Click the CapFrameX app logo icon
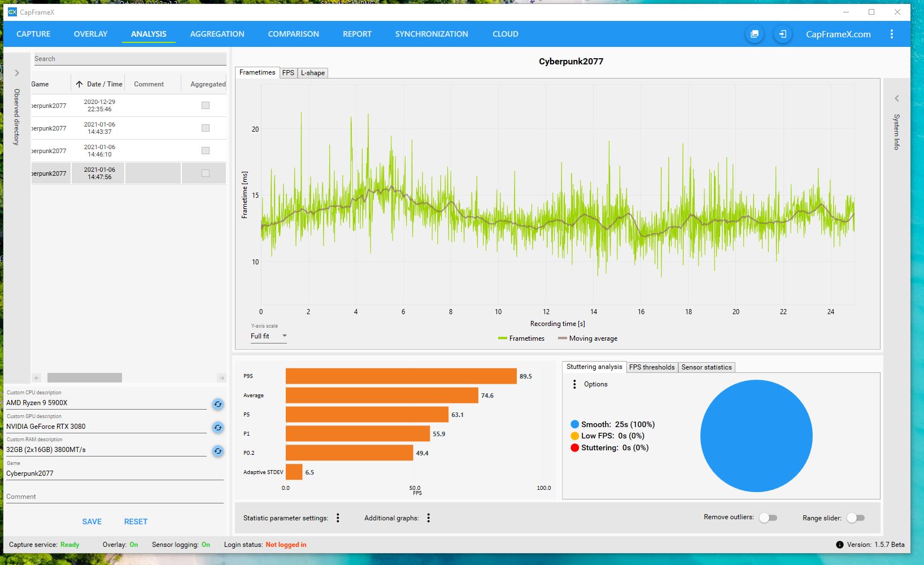This screenshot has height=565, width=924. click(x=12, y=12)
